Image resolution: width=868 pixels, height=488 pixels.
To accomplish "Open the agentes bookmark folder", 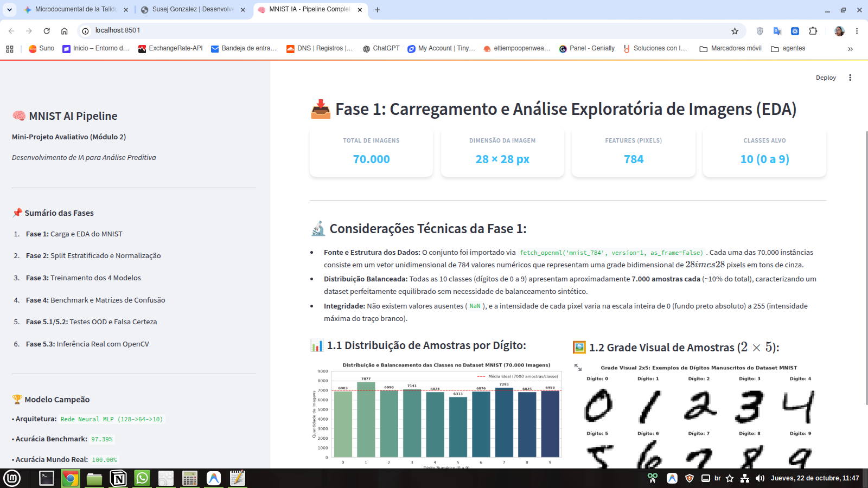I will 788,48.
